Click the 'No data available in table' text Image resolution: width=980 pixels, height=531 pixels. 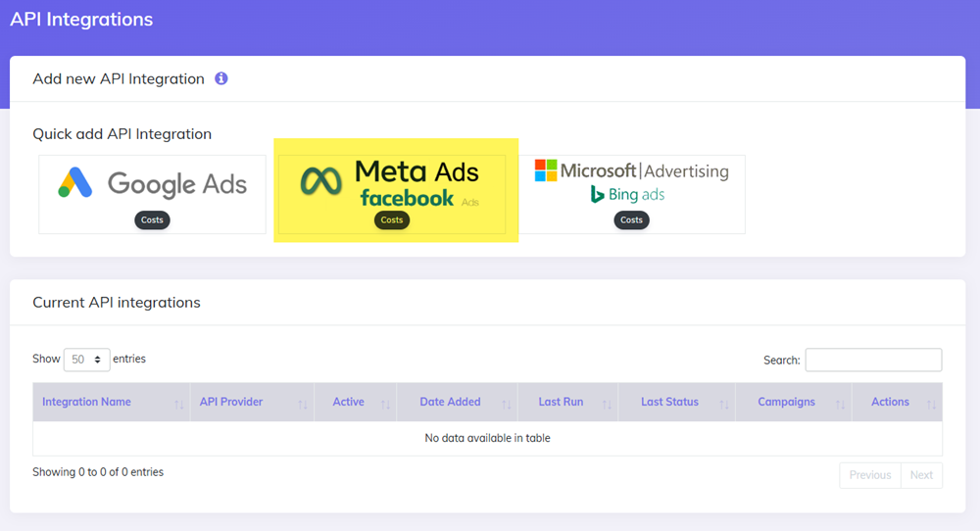(x=487, y=438)
